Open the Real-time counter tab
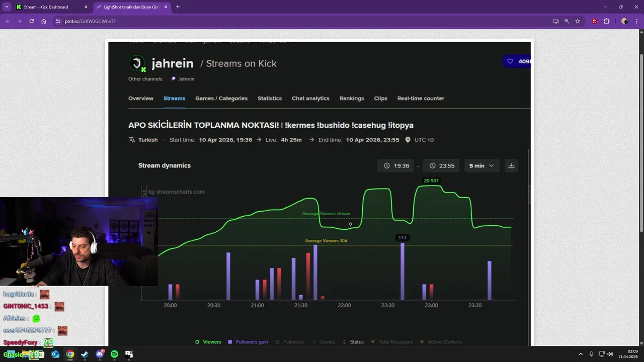Image resolution: width=644 pixels, height=362 pixels. (x=421, y=99)
